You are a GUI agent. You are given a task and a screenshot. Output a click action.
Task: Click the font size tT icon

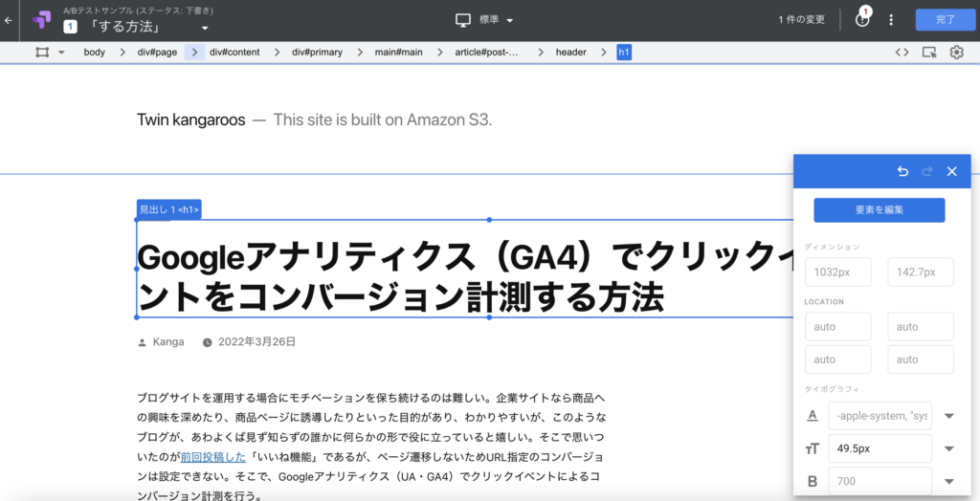[813, 448]
